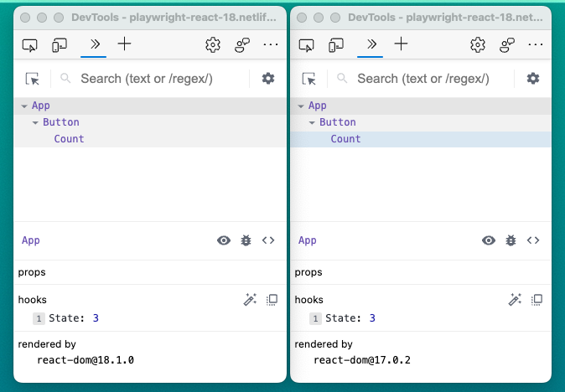Click eye inspect DOM icon in left window

point(224,240)
